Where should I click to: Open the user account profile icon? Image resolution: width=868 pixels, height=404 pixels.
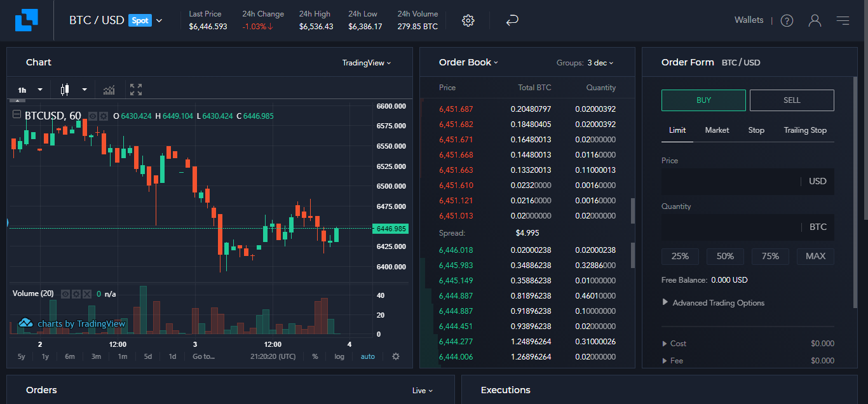(x=815, y=20)
